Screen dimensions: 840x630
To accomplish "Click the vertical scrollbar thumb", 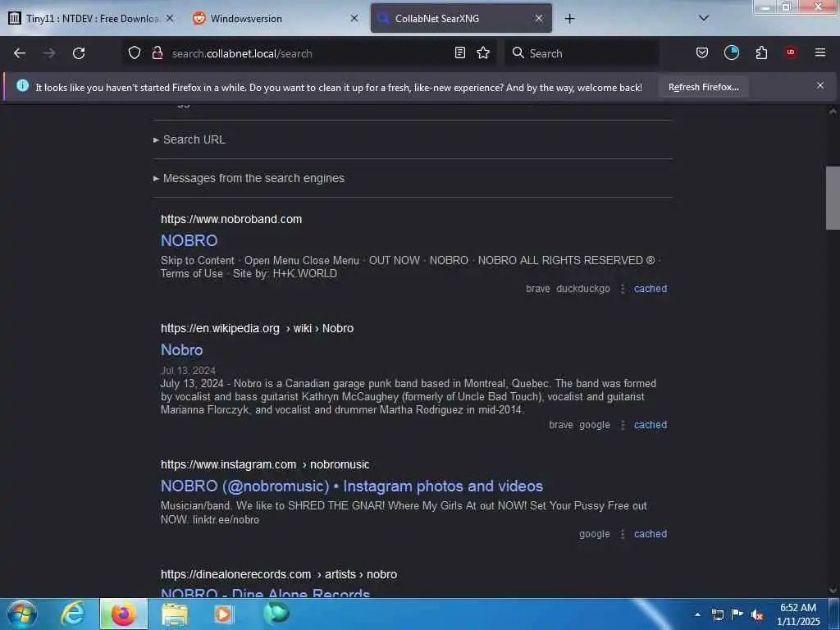I will pyautogui.click(x=833, y=198).
